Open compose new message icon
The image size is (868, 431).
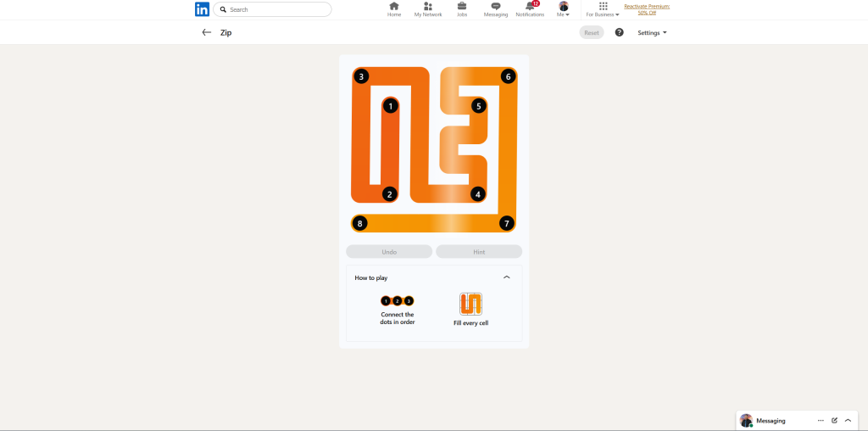pos(834,420)
